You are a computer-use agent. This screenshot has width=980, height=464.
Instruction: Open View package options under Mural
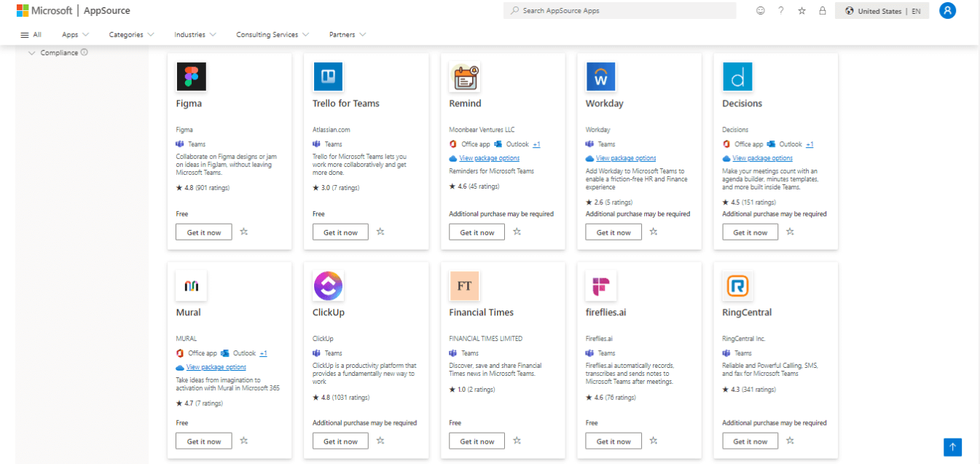[216, 367]
